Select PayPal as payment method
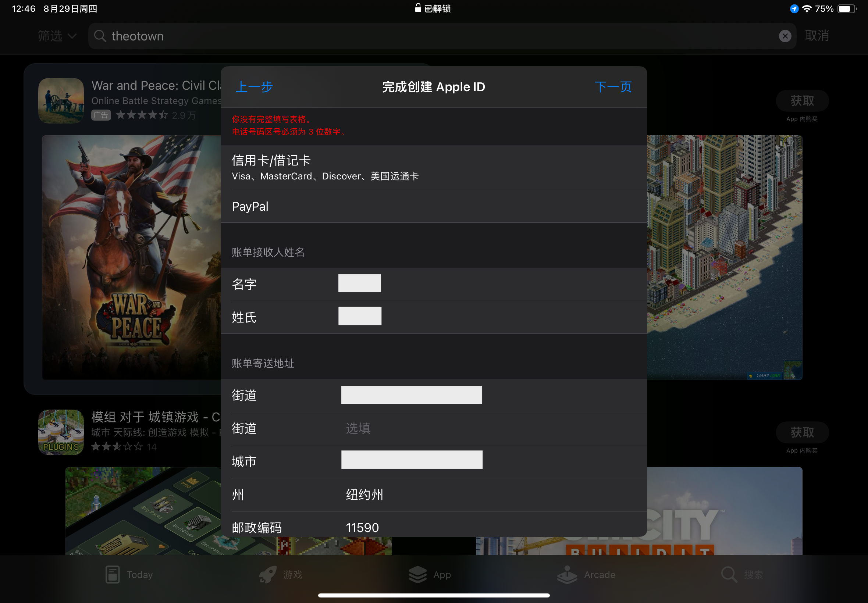Image resolution: width=868 pixels, height=603 pixels. click(x=433, y=206)
